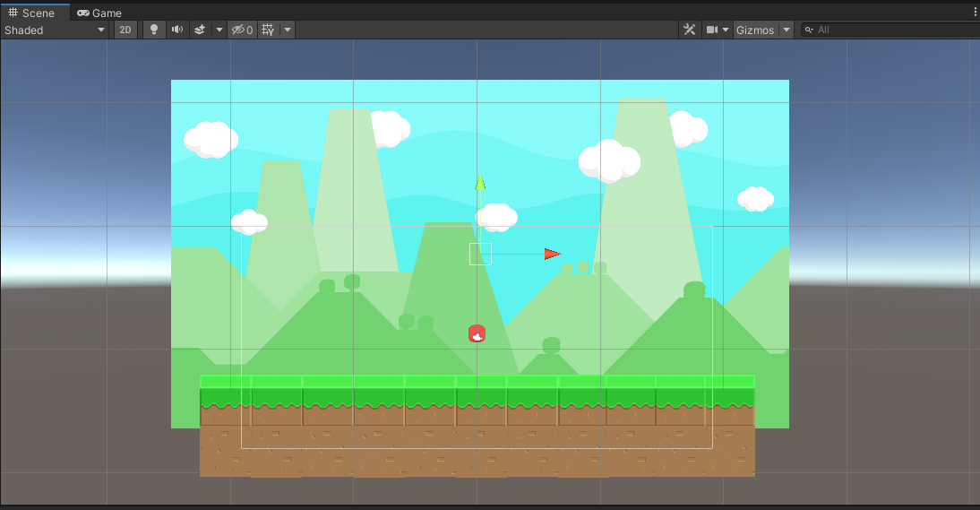Open the Shaded draw mode dropdown
Viewport: 980px width, 510px height.
(x=55, y=30)
